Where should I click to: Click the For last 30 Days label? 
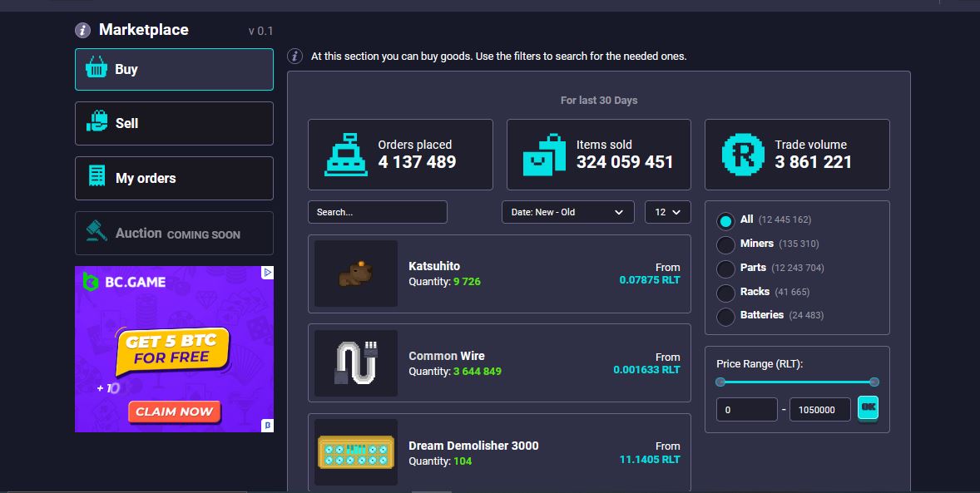point(599,100)
